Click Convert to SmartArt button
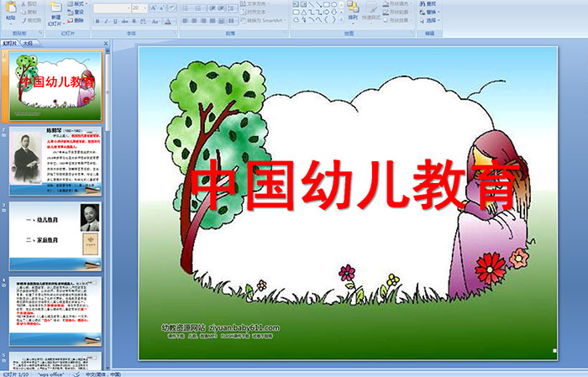This screenshot has width=588, height=377. tap(263, 20)
